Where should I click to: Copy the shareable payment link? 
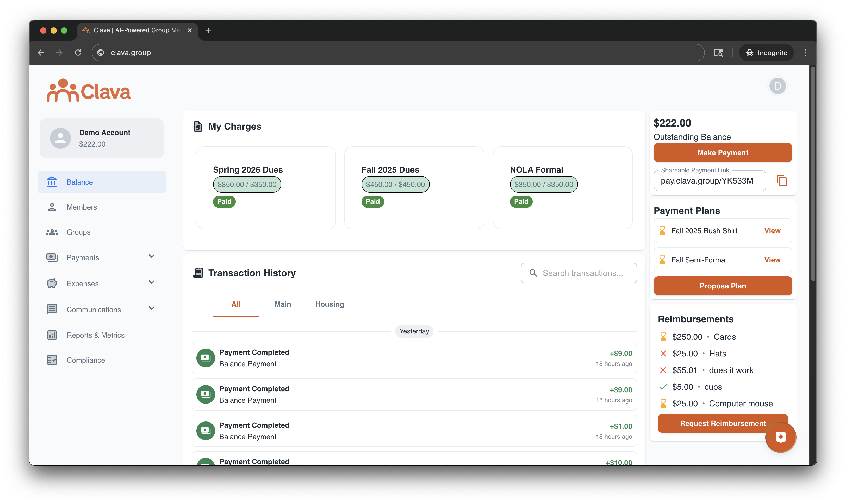point(781,181)
